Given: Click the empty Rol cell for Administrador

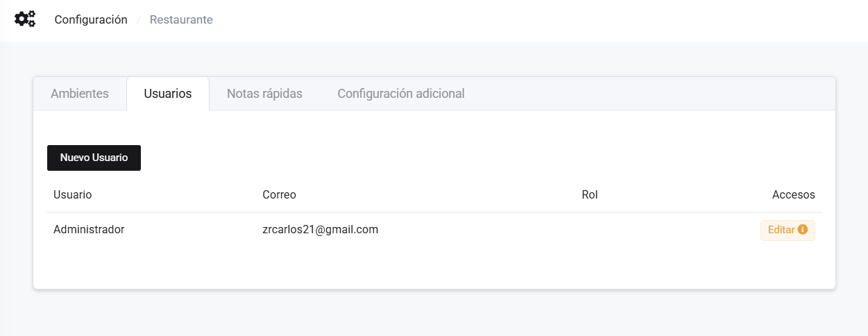Looking at the screenshot, I should [x=590, y=230].
